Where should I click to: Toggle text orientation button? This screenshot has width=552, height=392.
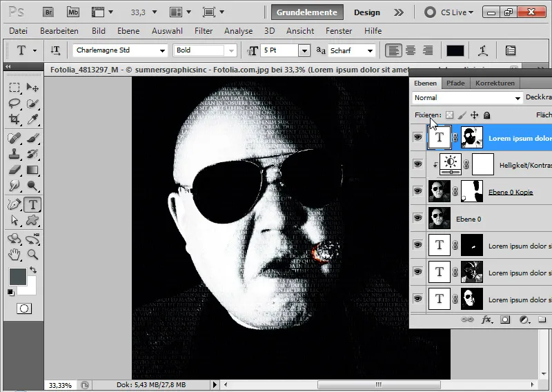pos(55,50)
